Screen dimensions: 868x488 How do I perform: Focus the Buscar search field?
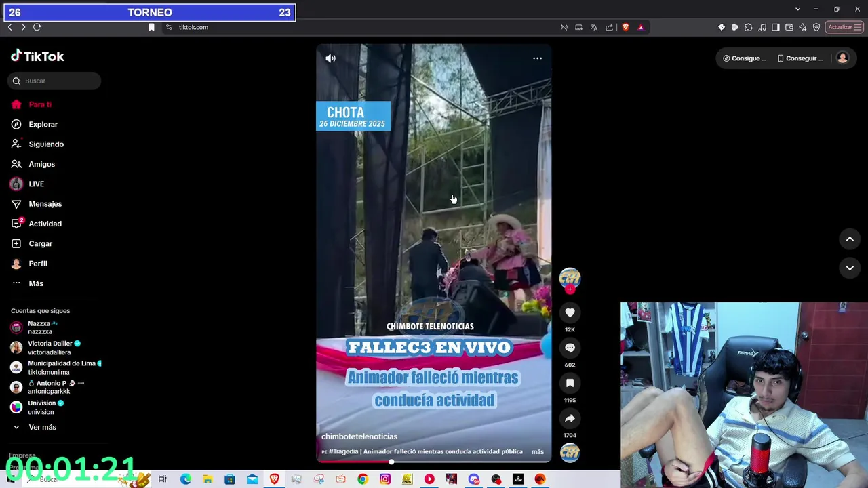pyautogui.click(x=54, y=81)
